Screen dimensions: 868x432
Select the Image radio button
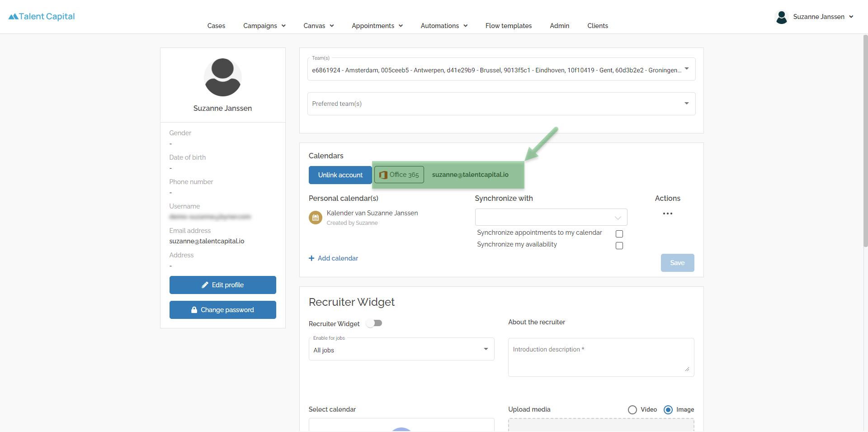(x=668, y=410)
